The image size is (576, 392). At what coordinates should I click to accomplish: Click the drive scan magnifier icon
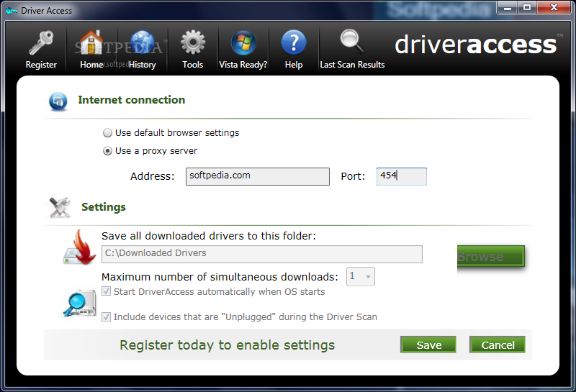(x=80, y=304)
